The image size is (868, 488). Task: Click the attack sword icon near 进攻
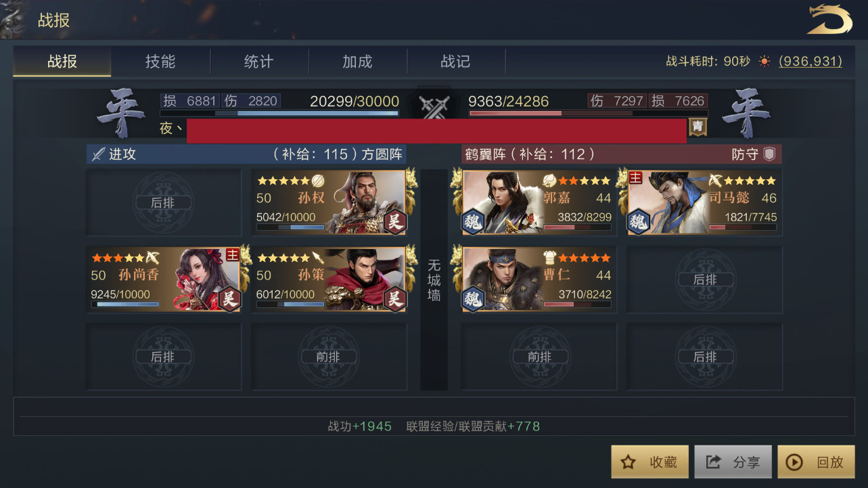tap(98, 154)
